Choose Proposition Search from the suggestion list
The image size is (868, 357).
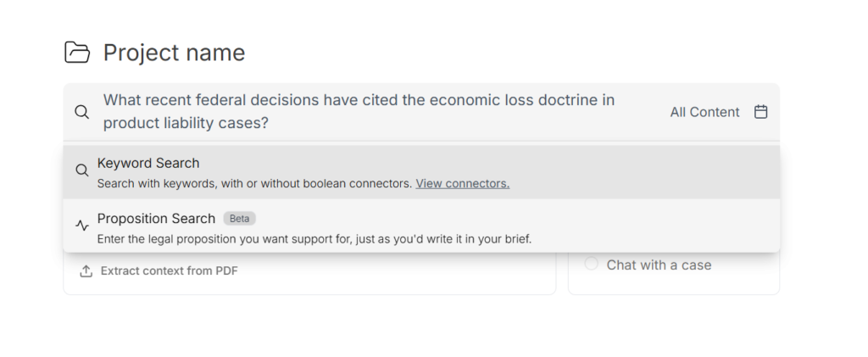(x=156, y=219)
